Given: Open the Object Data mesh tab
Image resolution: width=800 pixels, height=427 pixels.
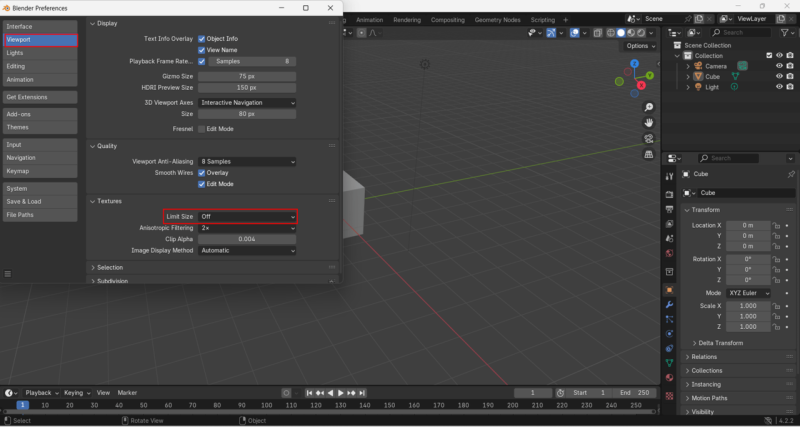Looking at the screenshot, I should [x=669, y=363].
